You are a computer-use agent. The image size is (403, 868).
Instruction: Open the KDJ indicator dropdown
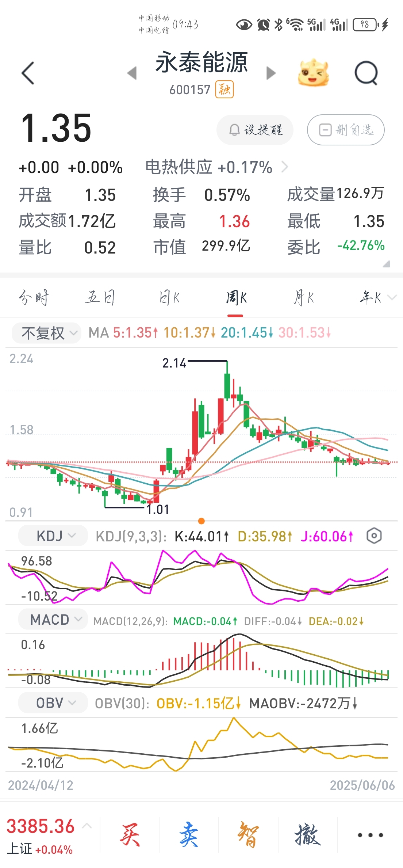click(53, 536)
